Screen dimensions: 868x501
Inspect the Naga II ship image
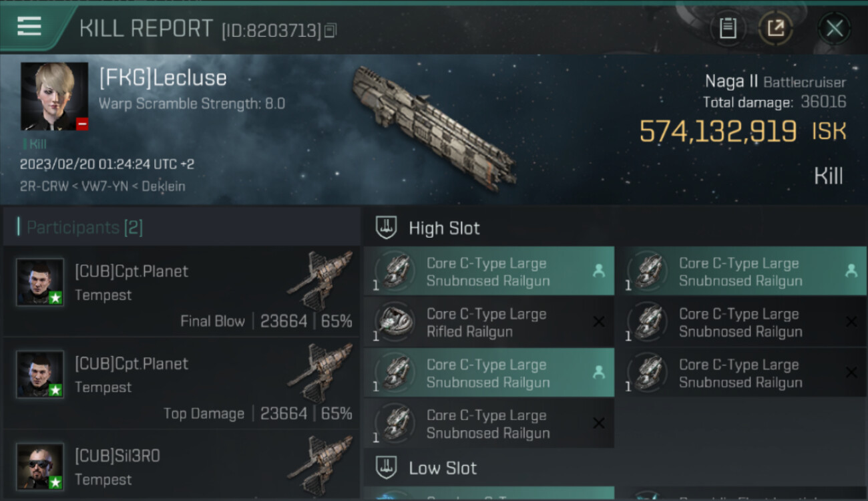click(x=434, y=126)
